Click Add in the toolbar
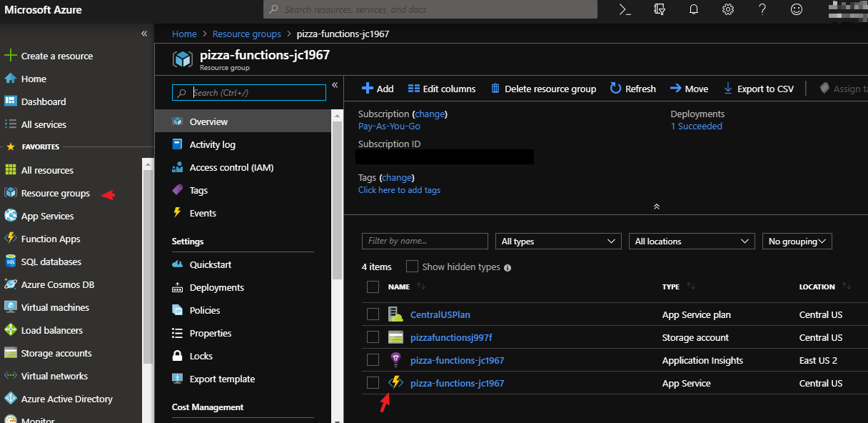The height and width of the screenshot is (423, 868). pos(378,89)
